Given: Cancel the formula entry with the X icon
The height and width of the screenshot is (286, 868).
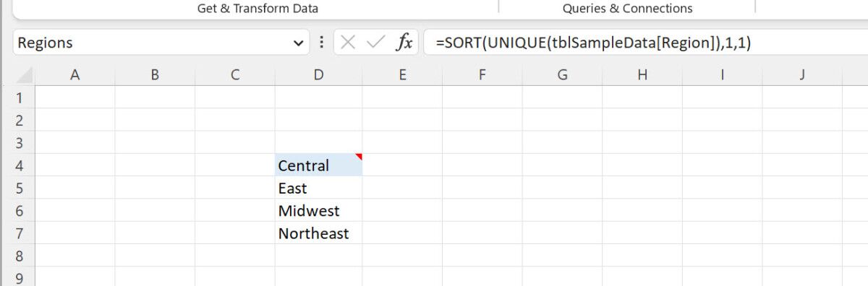Looking at the screenshot, I should [x=348, y=43].
